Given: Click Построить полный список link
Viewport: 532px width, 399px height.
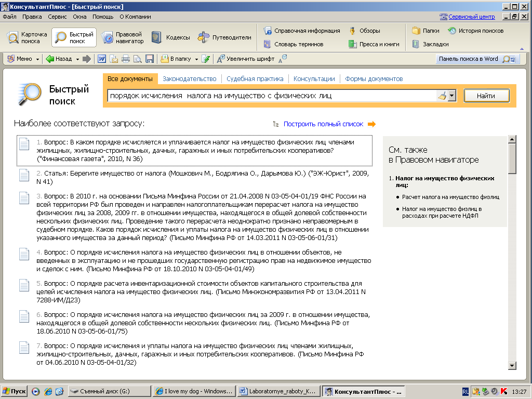Looking at the screenshot, I should 323,124.
